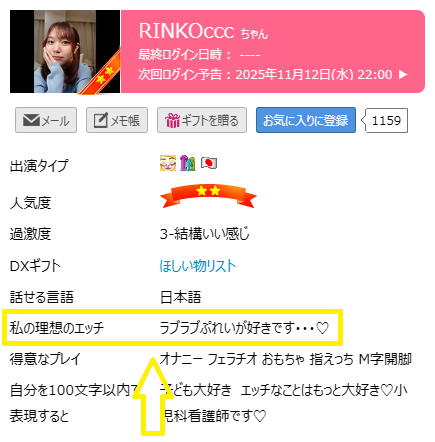The height and width of the screenshot is (442, 435).
Task: Click the Japan flag icon in 出演タイプ
Action: coord(209,163)
